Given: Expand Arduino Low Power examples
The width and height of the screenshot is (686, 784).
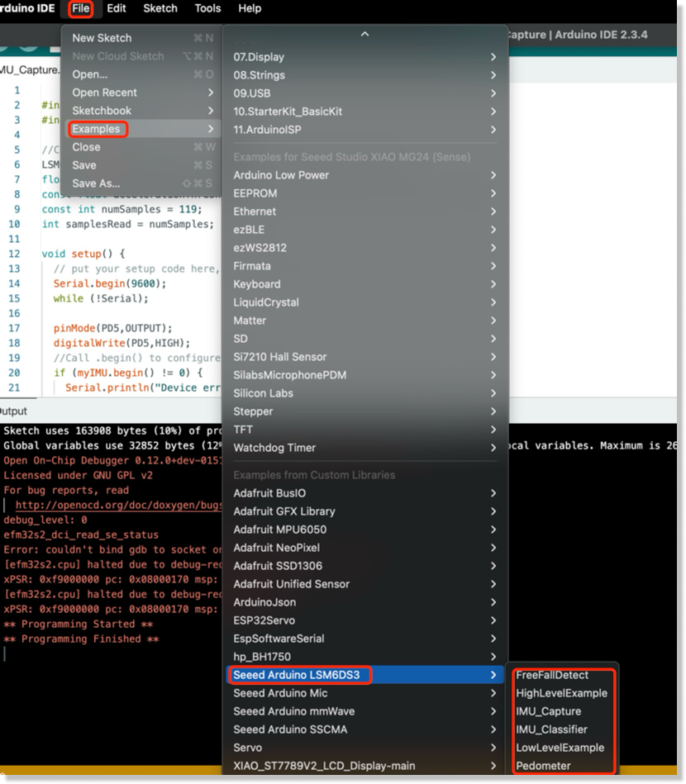Looking at the screenshot, I should click(364, 175).
